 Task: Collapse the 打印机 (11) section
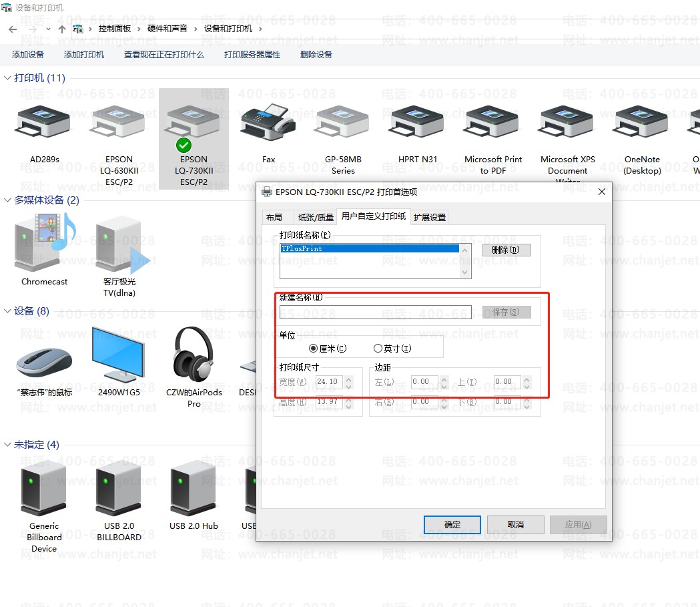click(7, 77)
